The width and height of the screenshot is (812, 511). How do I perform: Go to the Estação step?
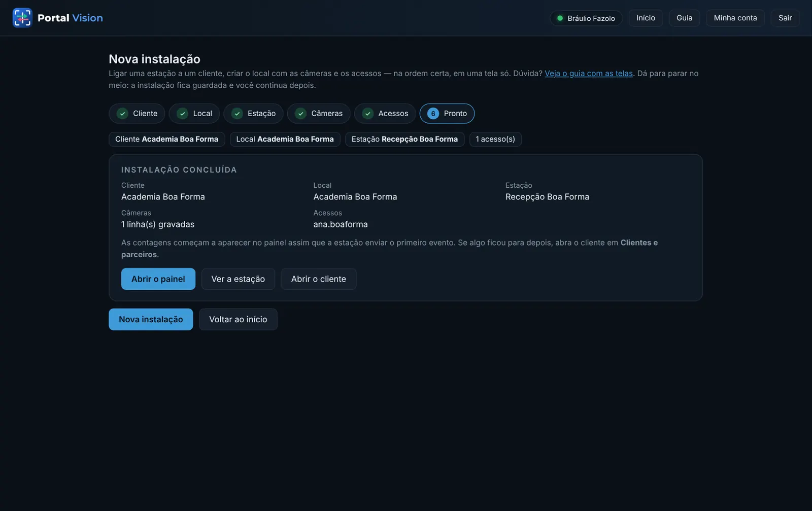(254, 114)
